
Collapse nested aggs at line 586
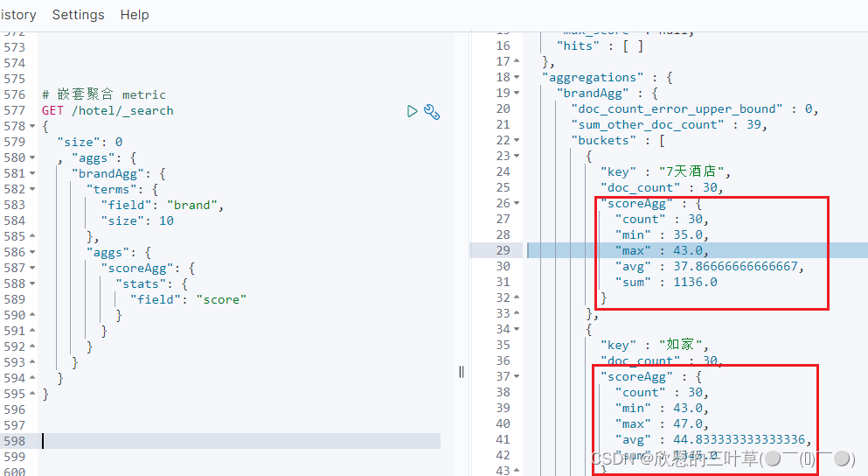click(32, 252)
